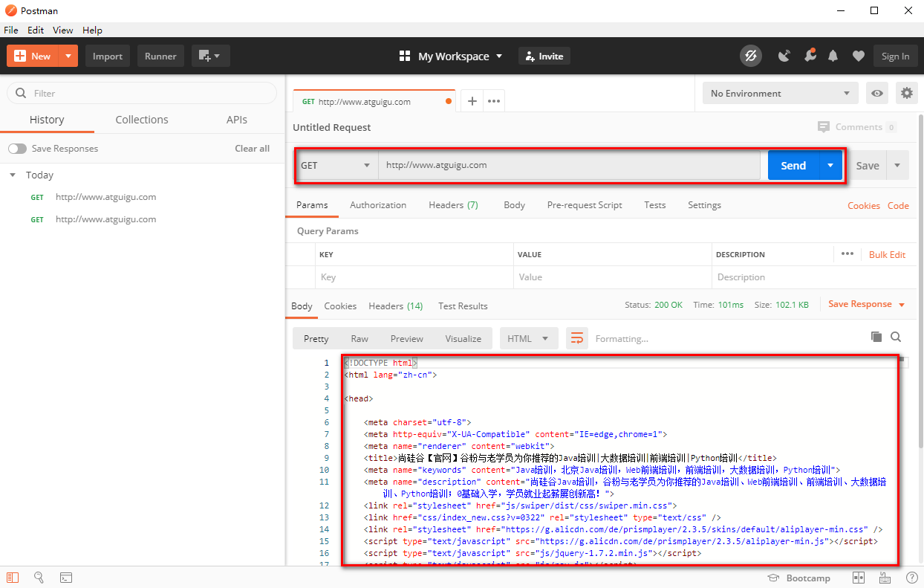Search response with magnifier icon
Screen dimensions: 924x588
[896, 337]
